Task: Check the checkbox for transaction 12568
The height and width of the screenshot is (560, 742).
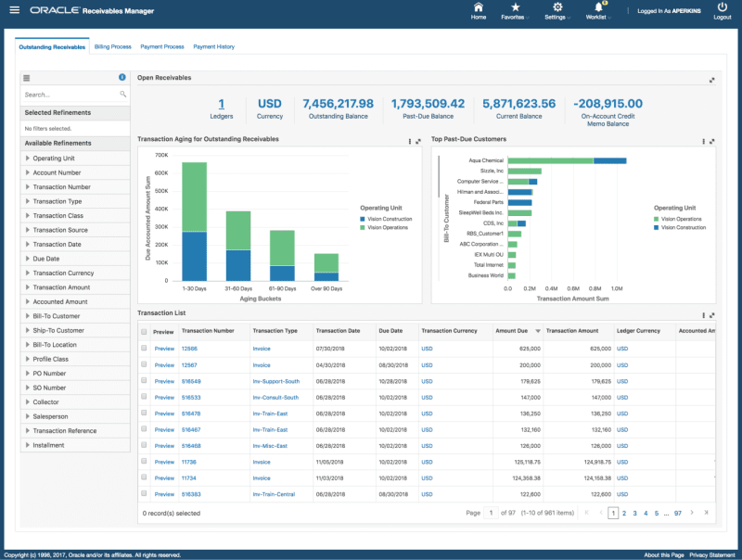Action: (x=145, y=349)
